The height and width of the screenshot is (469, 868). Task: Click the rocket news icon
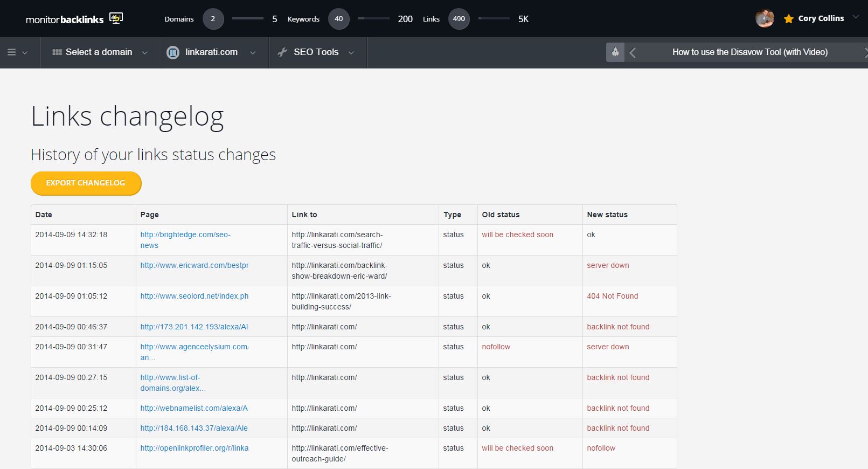click(615, 52)
